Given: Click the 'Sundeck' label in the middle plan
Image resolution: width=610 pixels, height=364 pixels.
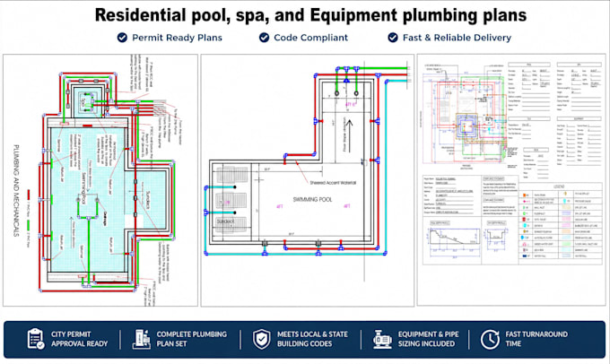Looking at the screenshot, I should [225, 221].
